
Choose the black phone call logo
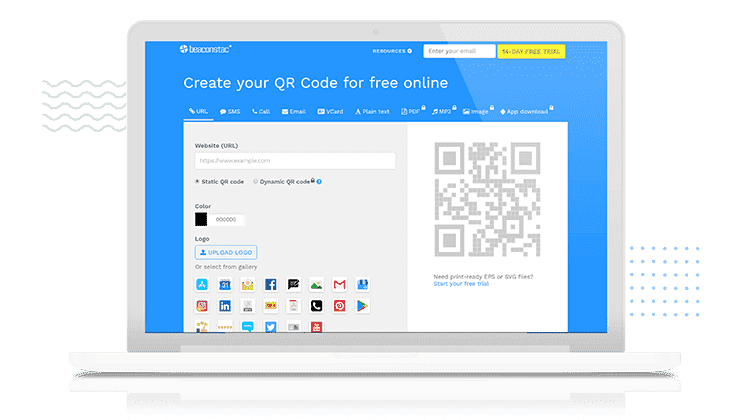tap(317, 306)
